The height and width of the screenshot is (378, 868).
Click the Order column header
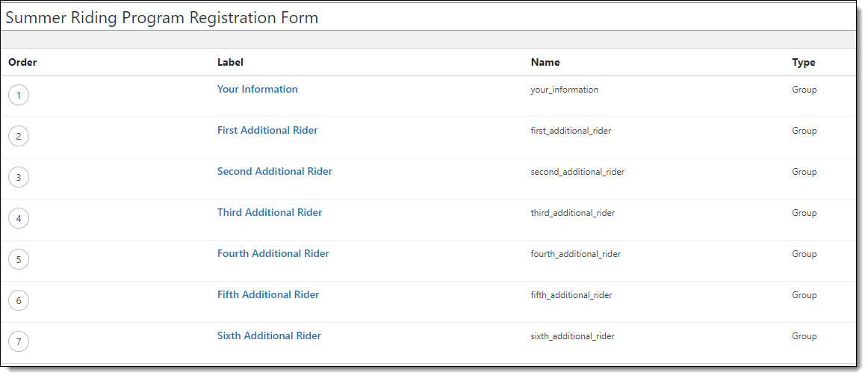[x=22, y=62]
